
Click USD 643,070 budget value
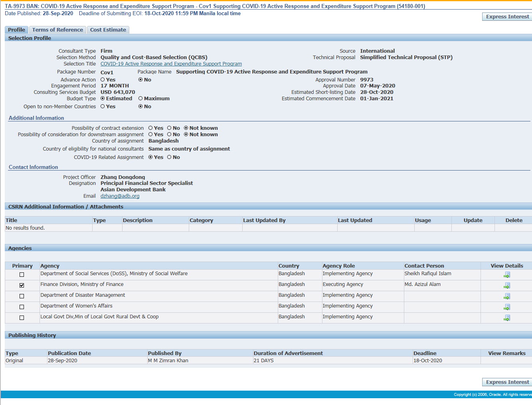click(x=118, y=92)
